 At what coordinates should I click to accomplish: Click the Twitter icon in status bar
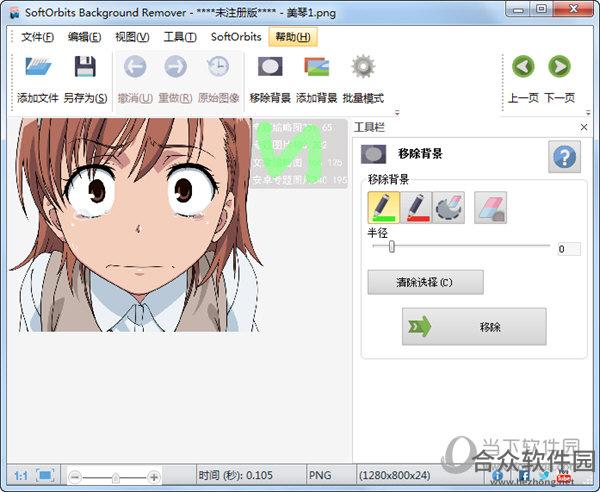(544, 476)
